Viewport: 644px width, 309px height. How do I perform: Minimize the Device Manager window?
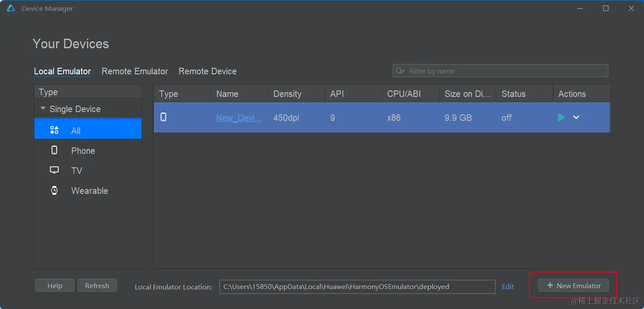coord(580,8)
